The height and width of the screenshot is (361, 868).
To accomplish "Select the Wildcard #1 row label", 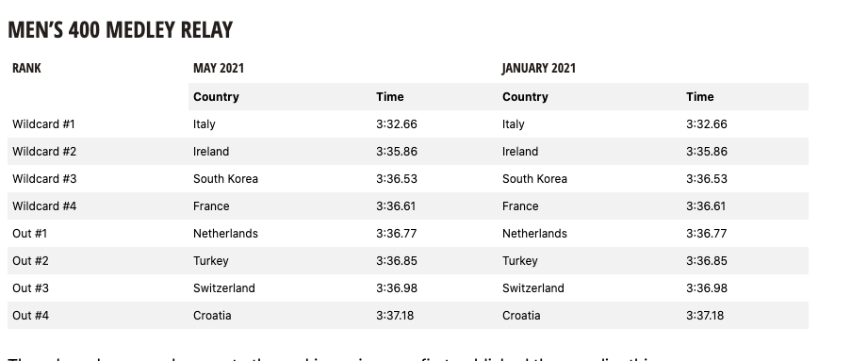I will (43, 124).
